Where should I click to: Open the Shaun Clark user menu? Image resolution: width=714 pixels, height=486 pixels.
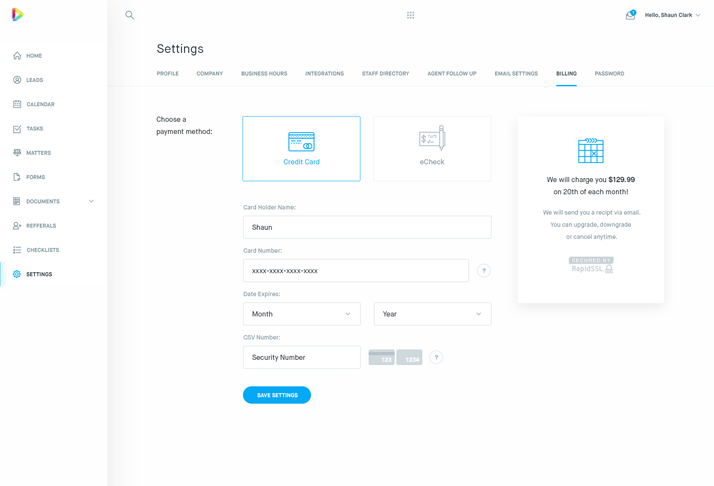(x=672, y=15)
